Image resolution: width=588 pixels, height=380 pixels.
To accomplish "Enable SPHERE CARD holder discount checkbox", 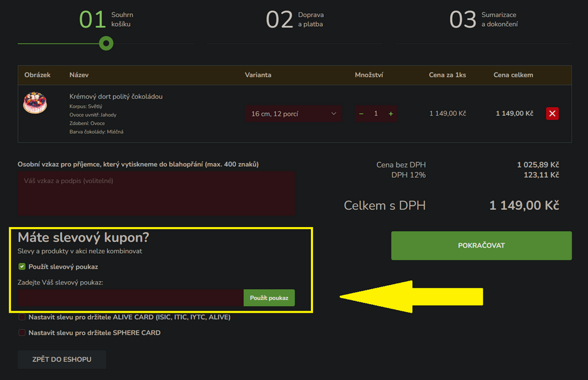I will 22,333.
